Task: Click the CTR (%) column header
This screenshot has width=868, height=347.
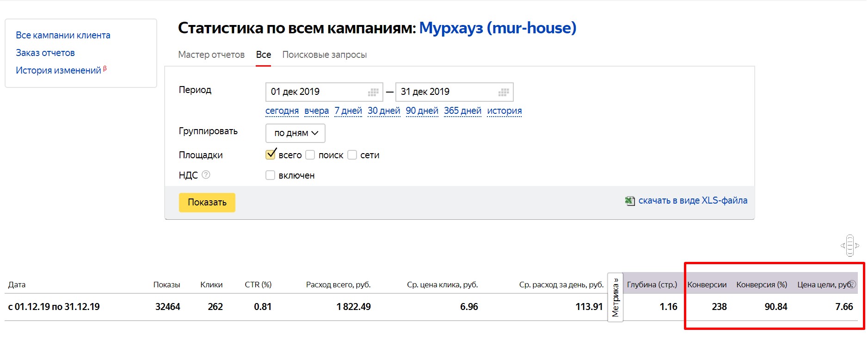Action: (x=258, y=285)
